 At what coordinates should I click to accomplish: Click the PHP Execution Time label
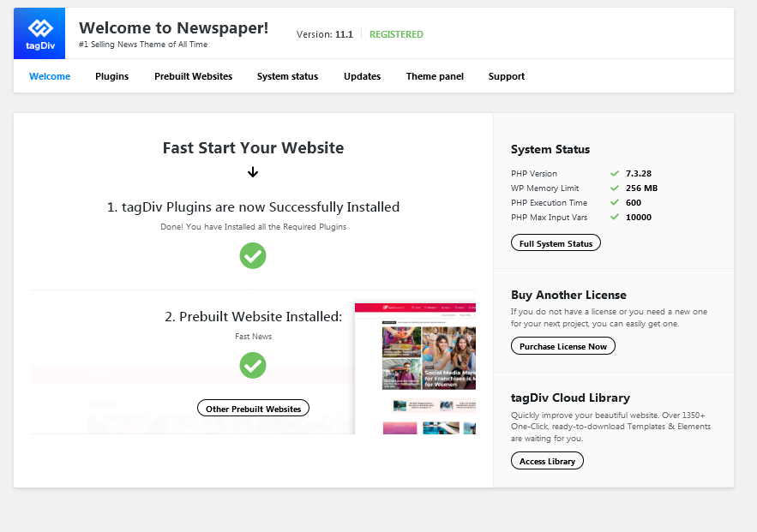pos(549,202)
